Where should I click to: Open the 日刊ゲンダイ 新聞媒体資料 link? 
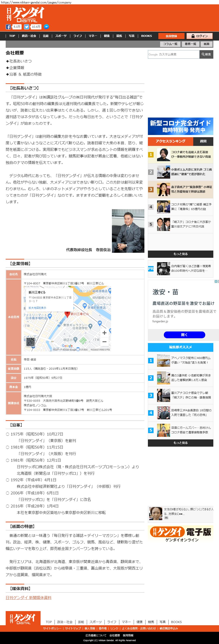(29, 598)
